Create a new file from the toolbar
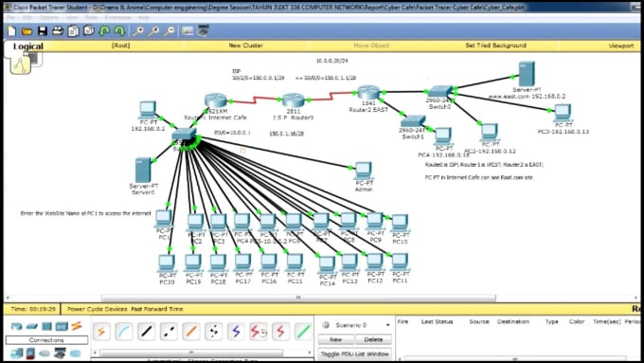Viewport: 644px width, 363px height. tap(11, 31)
